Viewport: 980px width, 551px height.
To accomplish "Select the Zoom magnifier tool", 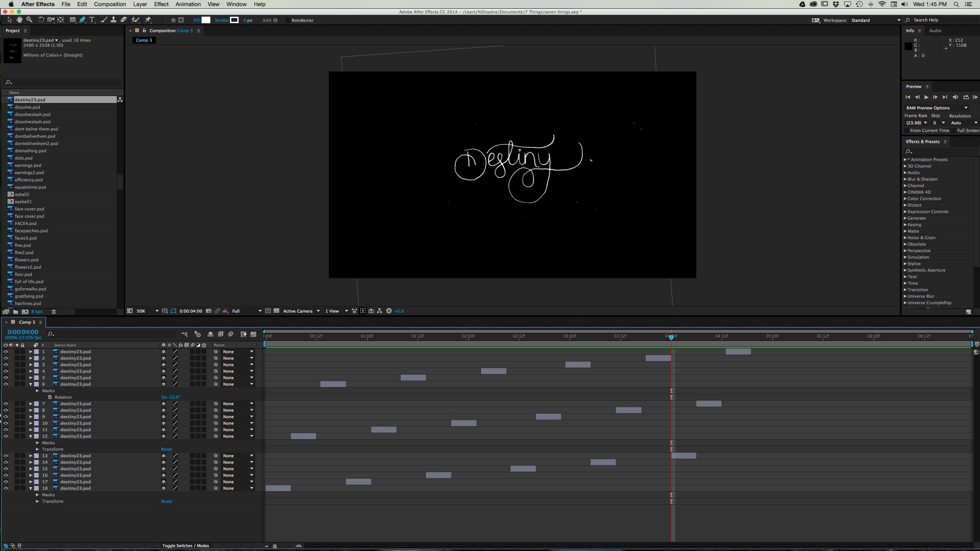I will point(29,20).
